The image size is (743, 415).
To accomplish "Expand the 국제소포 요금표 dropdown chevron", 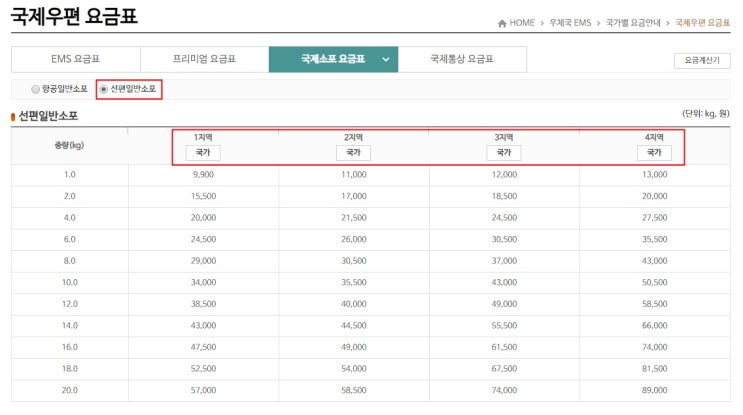I will [x=386, y=60].
